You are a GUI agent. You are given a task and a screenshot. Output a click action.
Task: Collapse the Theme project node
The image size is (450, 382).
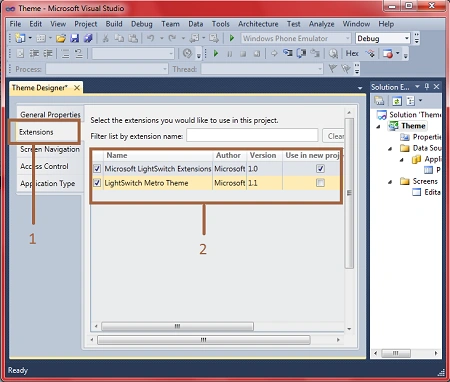pyautogui.click(x=378, y=126)
